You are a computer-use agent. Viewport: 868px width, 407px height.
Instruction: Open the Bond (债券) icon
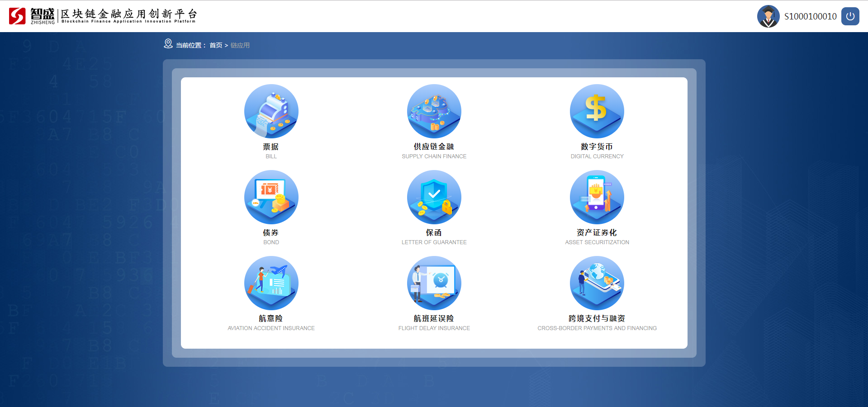271,197
